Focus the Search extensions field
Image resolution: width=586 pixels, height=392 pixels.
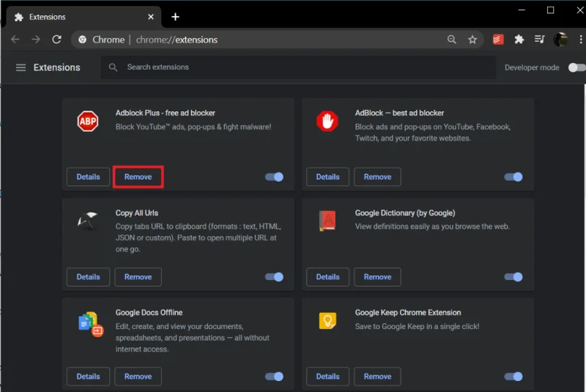[x=298, y=67]
